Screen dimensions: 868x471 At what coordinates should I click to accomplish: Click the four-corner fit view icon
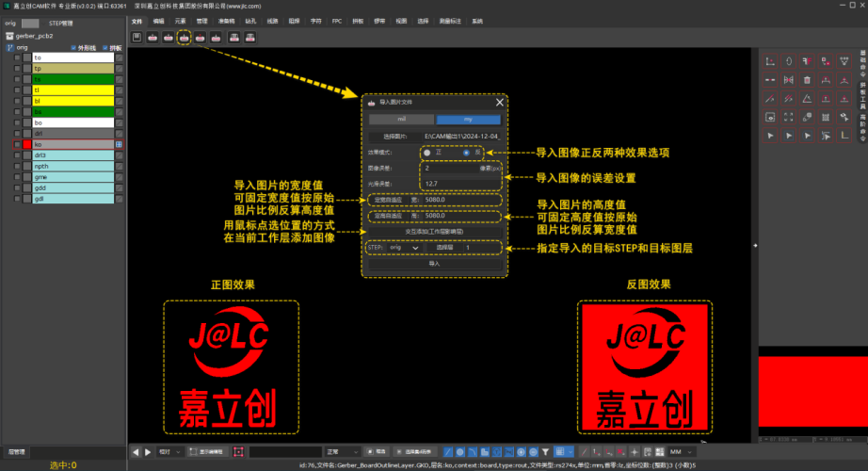click(x=789, y=117)
